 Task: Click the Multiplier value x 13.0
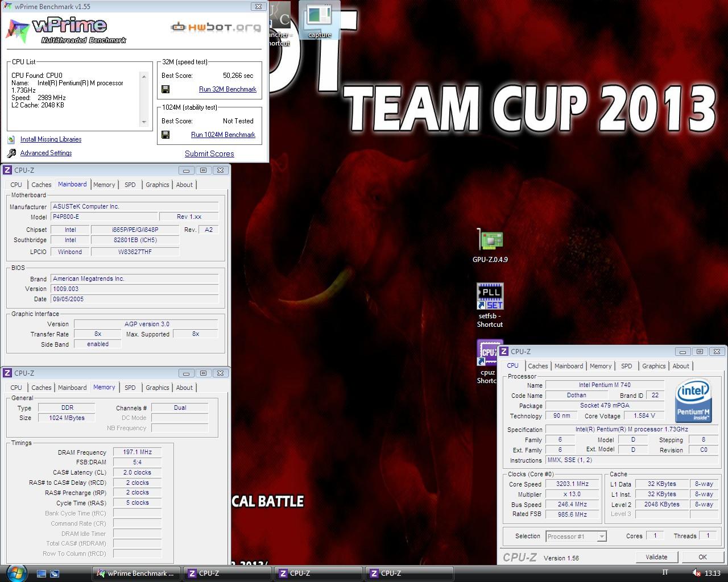click(x=572, y=494)
